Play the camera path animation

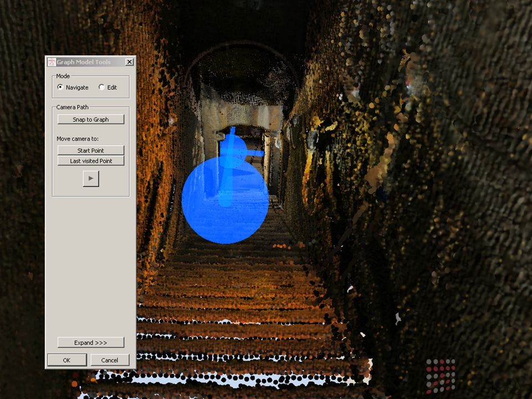[x=91, y=178]
